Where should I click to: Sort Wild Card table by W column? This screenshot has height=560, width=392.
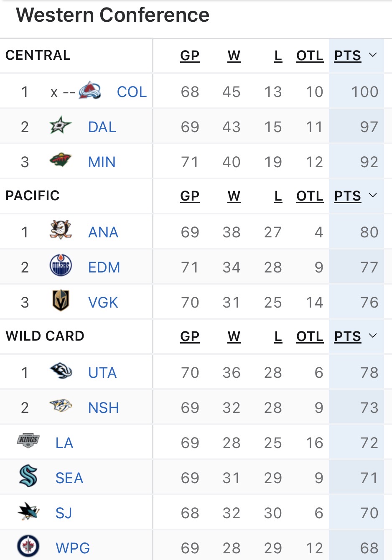[x=234, y=336]
